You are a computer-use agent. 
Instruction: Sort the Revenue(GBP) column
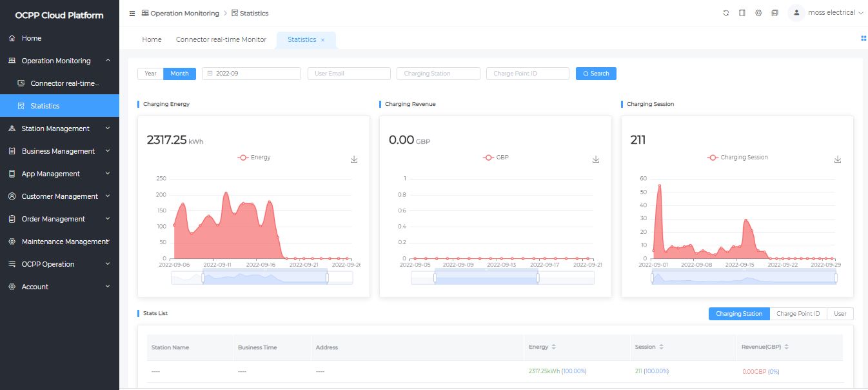point(787,347)
